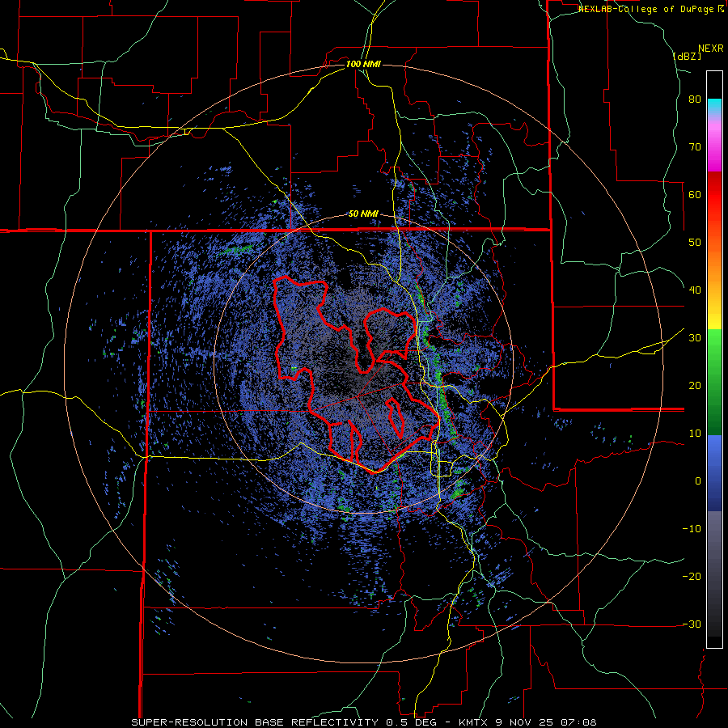Click the -20 value on the dBZ scale

point(692,577)
